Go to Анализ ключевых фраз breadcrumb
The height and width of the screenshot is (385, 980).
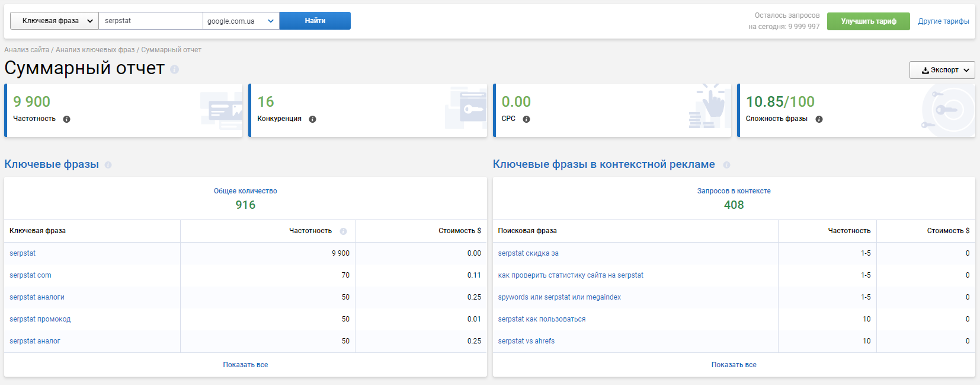(95, 50)
